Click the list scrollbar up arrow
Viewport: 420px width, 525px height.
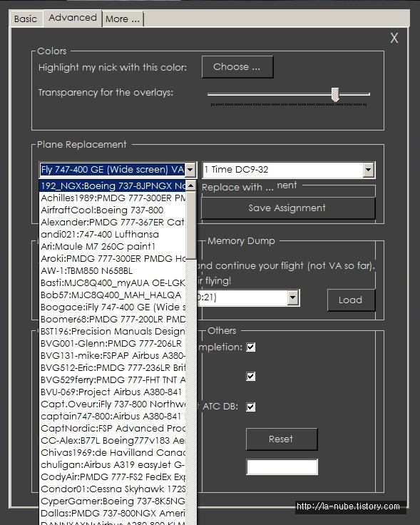pyautogui.click(x=191, y=185)
